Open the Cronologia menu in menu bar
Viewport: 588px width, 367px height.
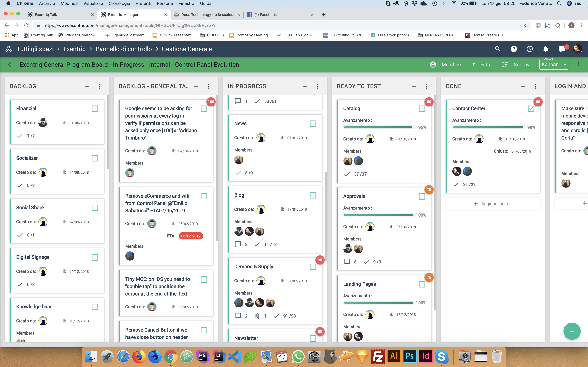coord(119,3)
